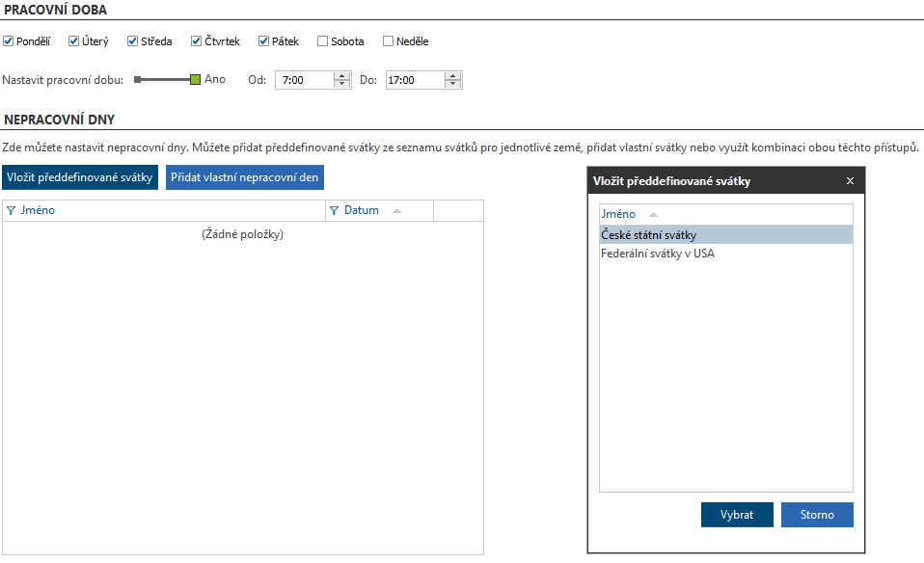
Task: Click sort arrow in dialog Jméno header
Action: point(653,214)
